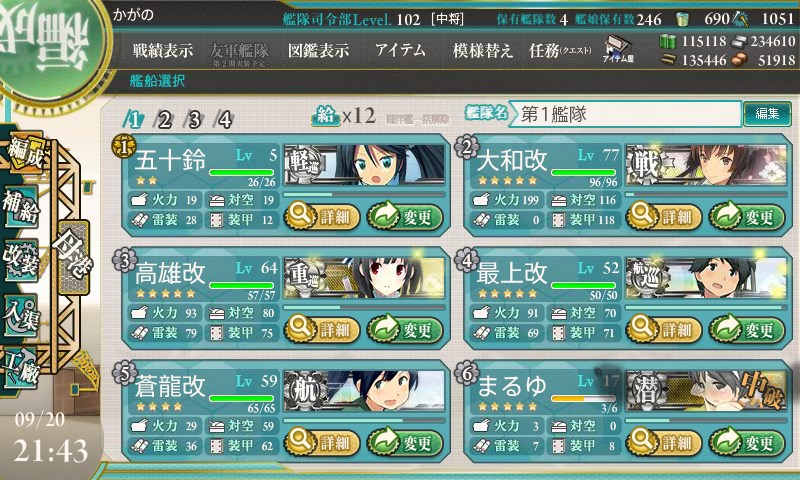The image size is (800, 480).
Task: Click the 編集 fleet name button
Action: click(767, 113)
